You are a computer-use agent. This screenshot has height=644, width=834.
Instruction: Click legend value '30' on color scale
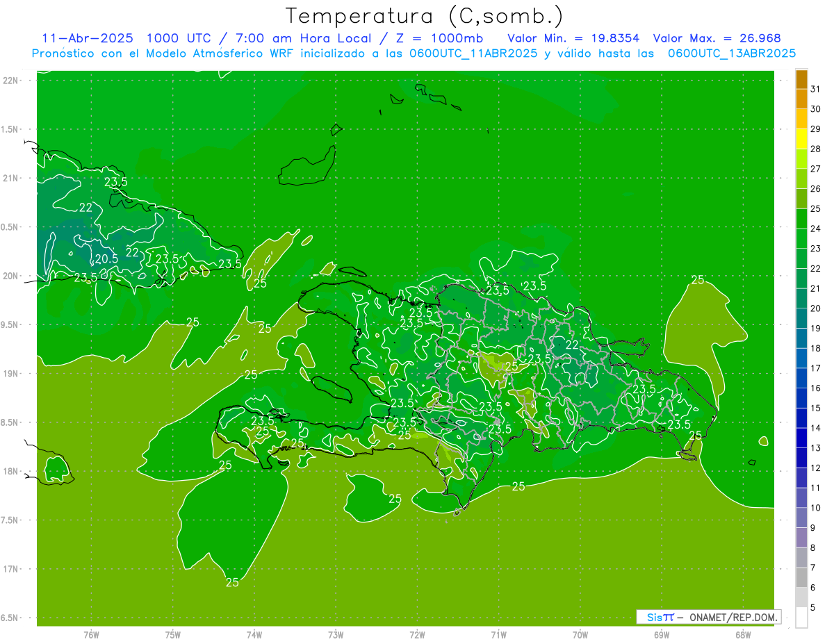815,109
